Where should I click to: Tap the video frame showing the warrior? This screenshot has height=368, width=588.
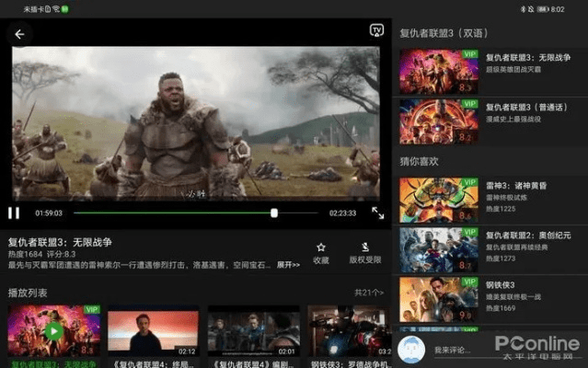pos(195,123)
